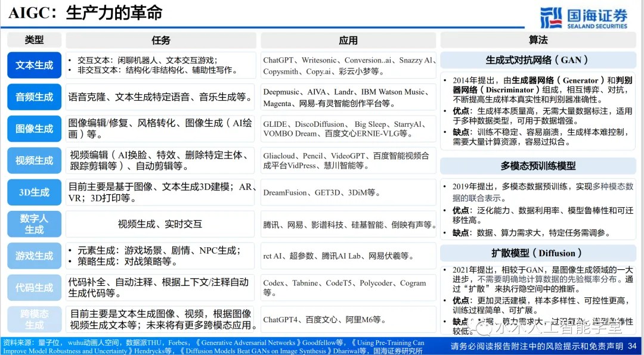Click the GAN 优点 bullet about 生成样本质量高

pyautogui.click(x=538, y=116)
